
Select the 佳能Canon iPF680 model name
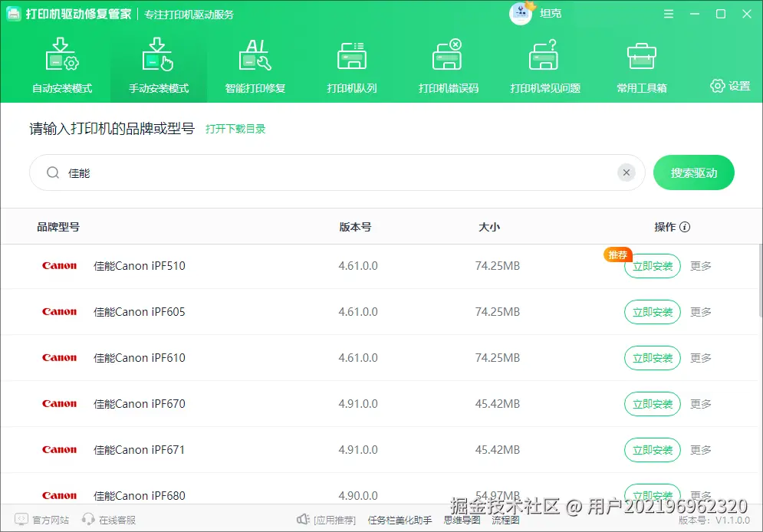[139, 495]
